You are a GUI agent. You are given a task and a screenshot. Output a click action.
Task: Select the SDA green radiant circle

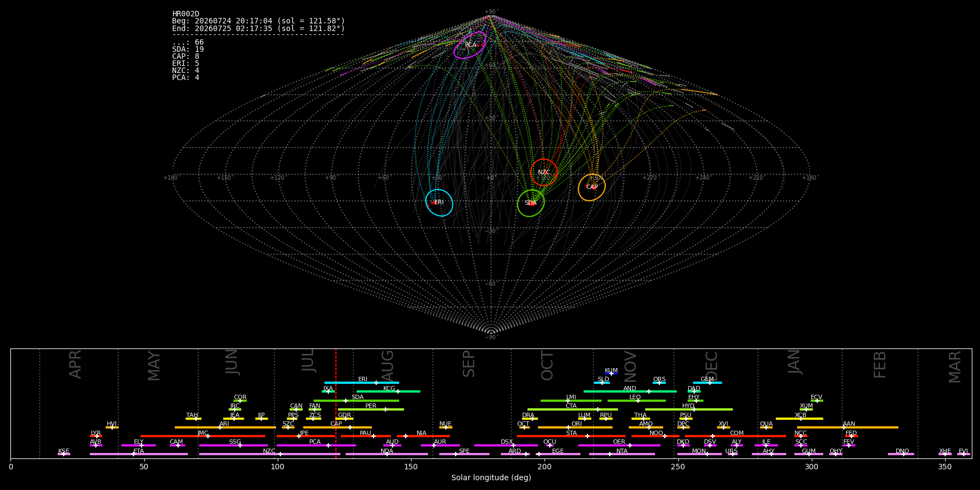531,203
